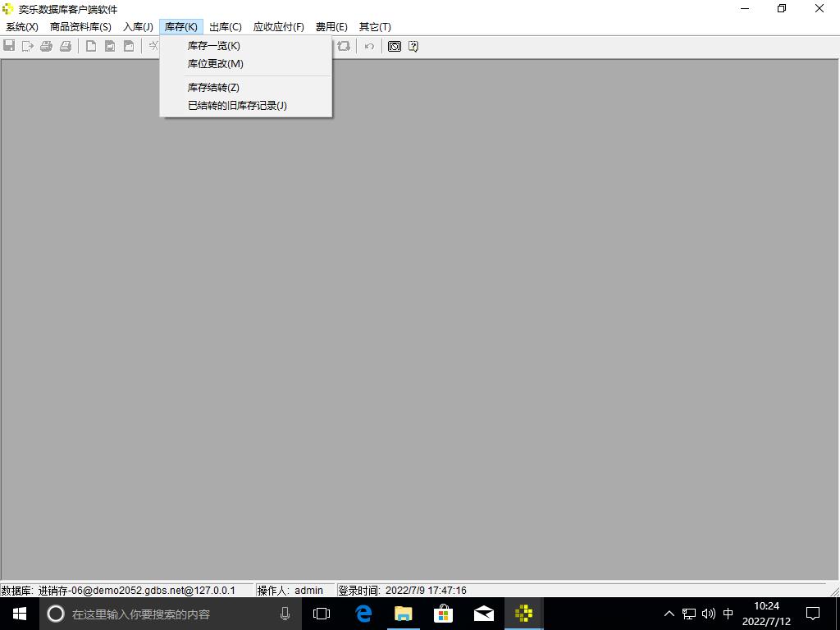
Task: Click the help question mark toolbar icon
Action: pyautogui.click(x=413, y=46)
